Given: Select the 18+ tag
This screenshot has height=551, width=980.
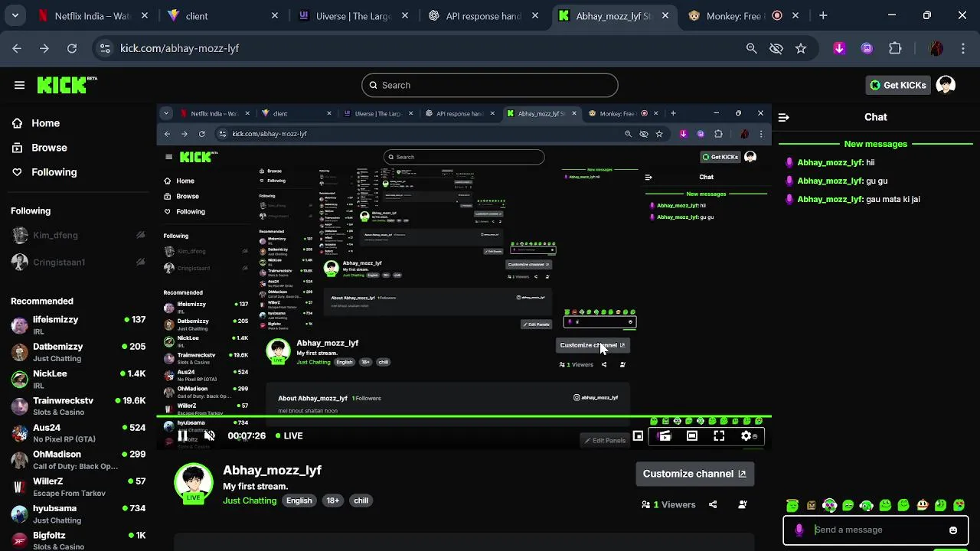Looking at the screenshot, I should (333, 500).
